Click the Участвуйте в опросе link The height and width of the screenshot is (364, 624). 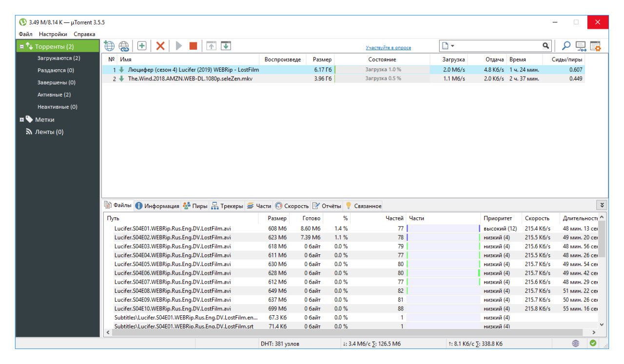pyautogui.click(x=389, y=48)
